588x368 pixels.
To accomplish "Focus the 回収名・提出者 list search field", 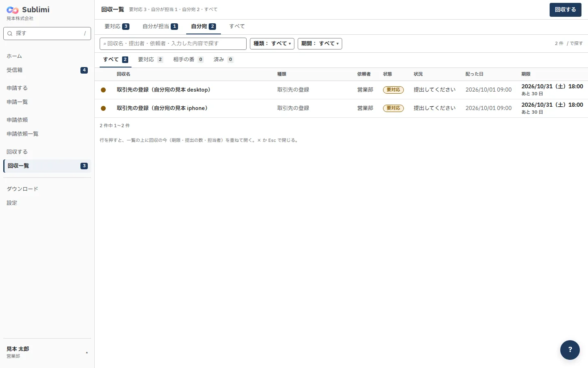I will click(x=173, y=44).
